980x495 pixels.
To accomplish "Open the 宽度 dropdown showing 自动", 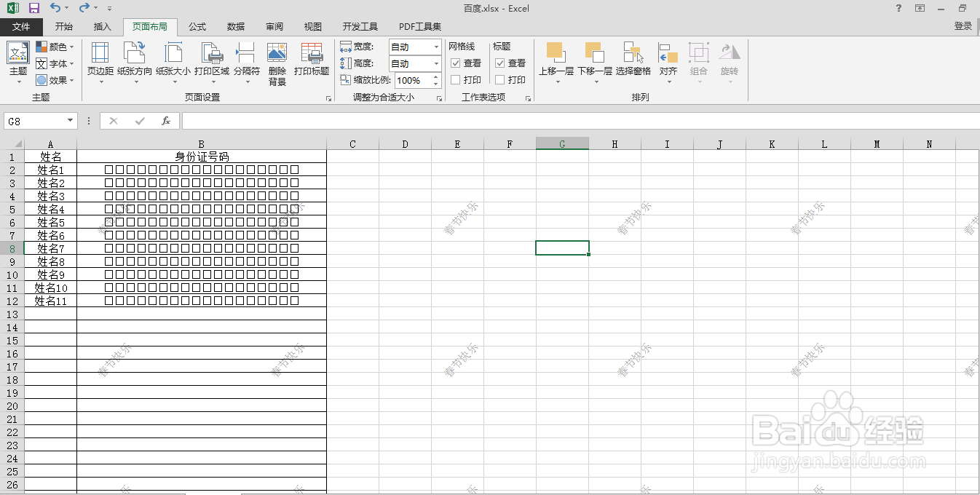I will click(435, 47).
